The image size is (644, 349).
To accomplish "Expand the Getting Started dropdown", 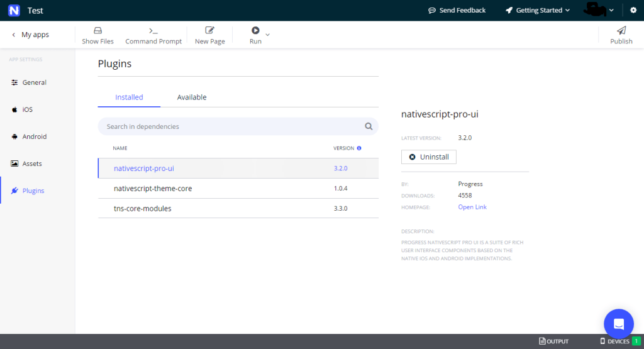I will coord(538,10).
